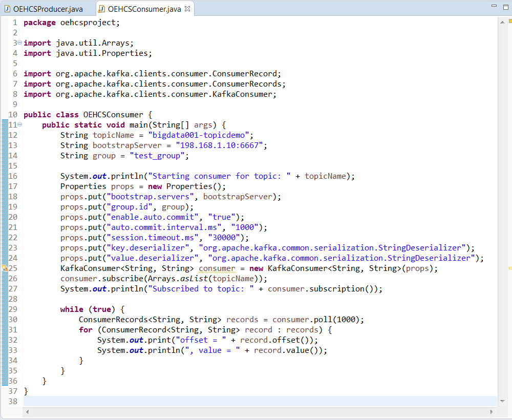Click the while keyword on line 29

(72, 309)
